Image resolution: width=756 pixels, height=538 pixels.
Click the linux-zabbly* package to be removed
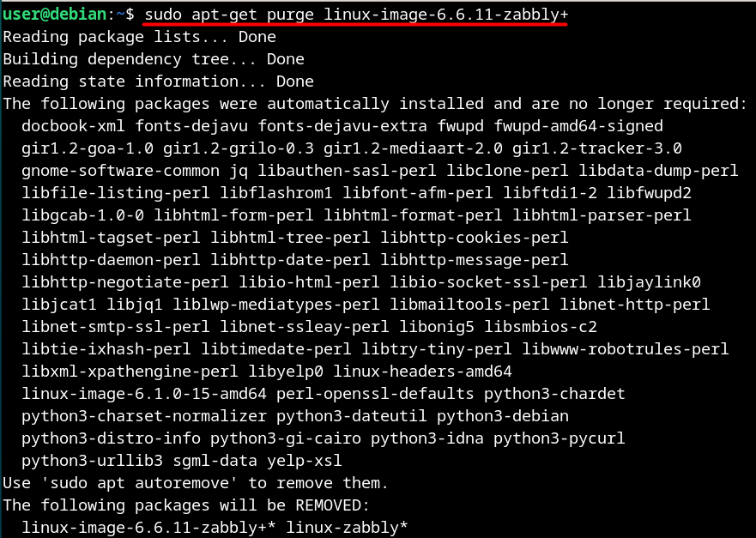pyautogui.click(x=347, y=528)
